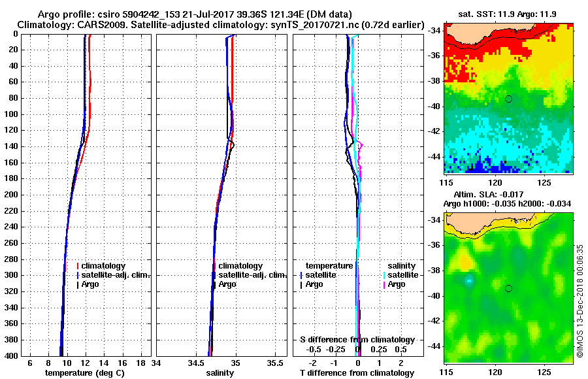Screen dimensions: 588x379
Task: Click blue satellite-adj. clim. marker in temperature legend
Action: pyautogui.click(x=78, y=275)
